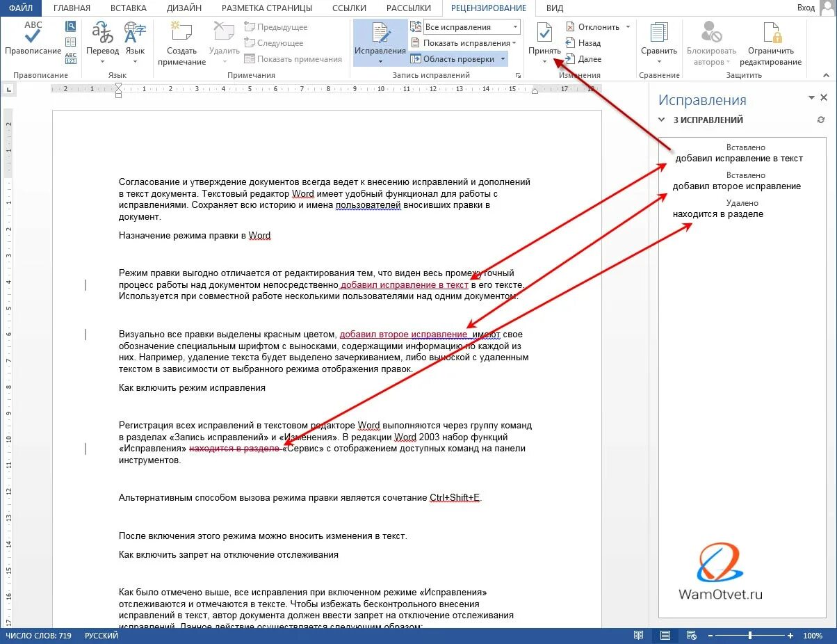Click the Вход sign-in link
The width and height of the screenshot is (837, 644).
tap(806, 8)
